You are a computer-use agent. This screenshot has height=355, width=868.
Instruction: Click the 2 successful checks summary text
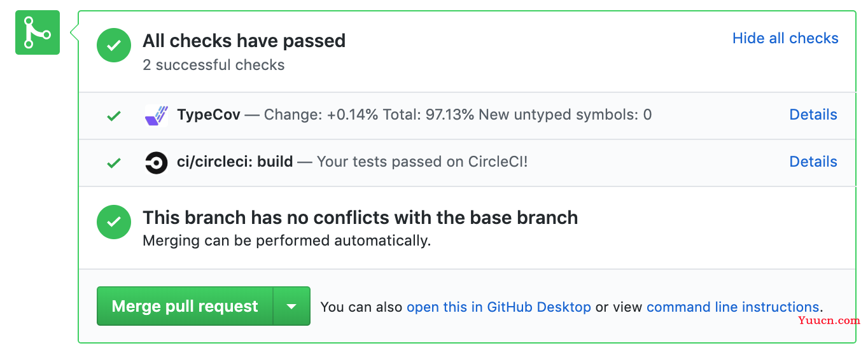214,65
